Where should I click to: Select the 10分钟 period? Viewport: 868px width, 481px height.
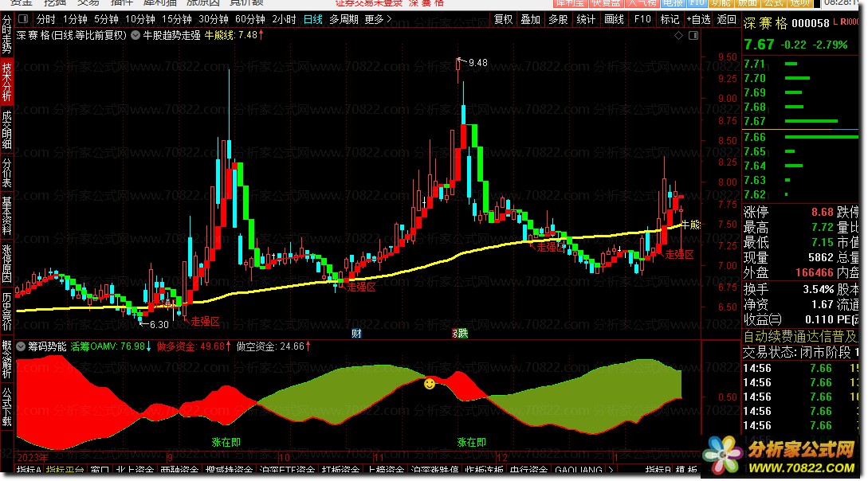tap(139, 19)
